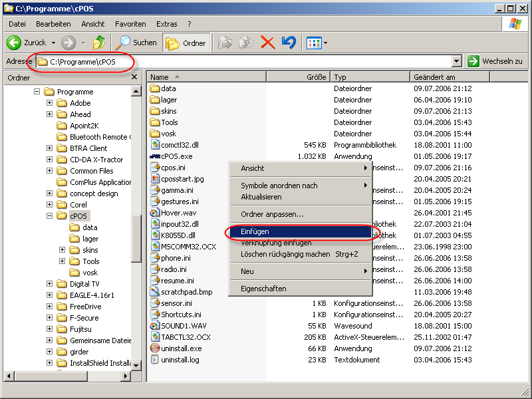
Task: Click the SOUND1.WAV file icon
Action: click(x=155, y=326)
